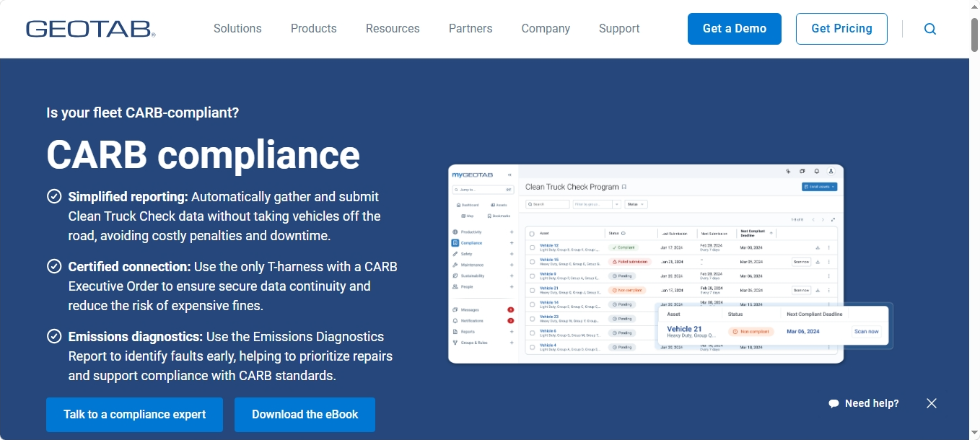Click the 'Certified connection:' bullet text

coord(130,267)
